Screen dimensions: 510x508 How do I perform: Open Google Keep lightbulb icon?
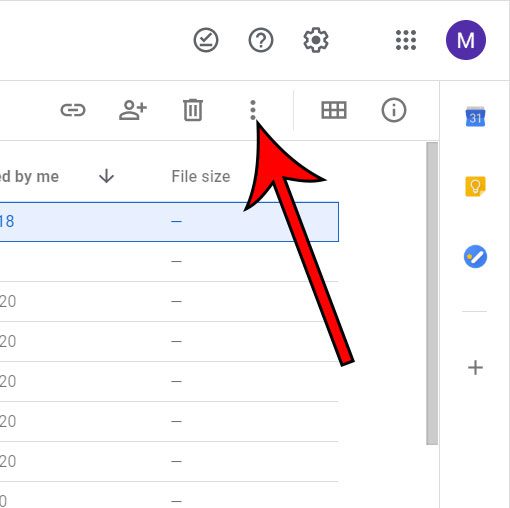(x=475, y=186)
